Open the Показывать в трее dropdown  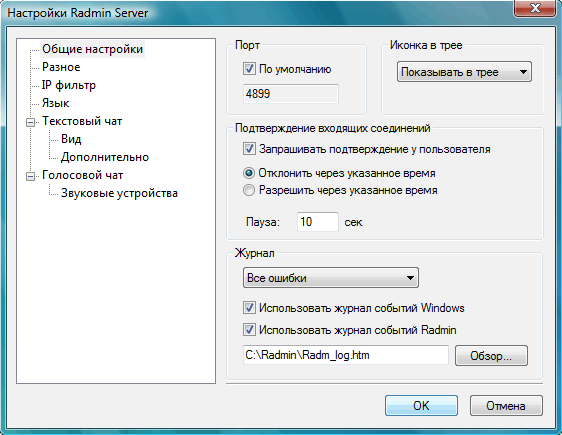click(464, 72)
